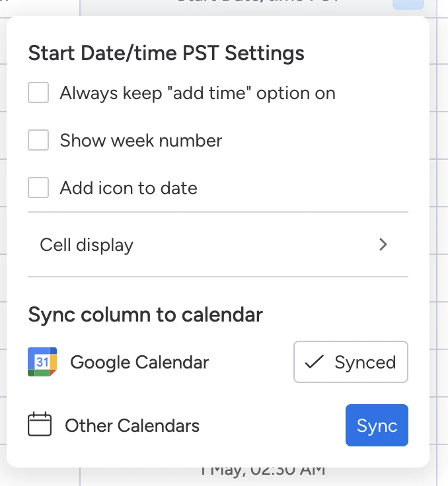Open the Cell display submenu

[218, 244]
